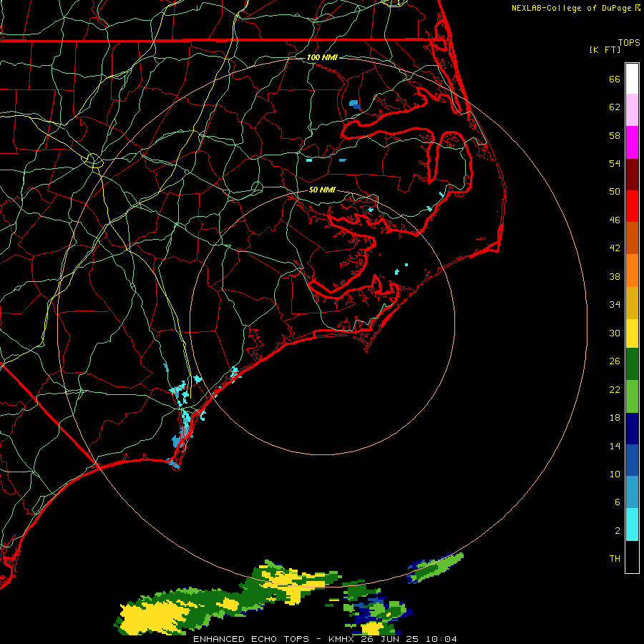The image size is (644, 644).
Task: Click the 26 value in the legend
Action: point(615,361)
